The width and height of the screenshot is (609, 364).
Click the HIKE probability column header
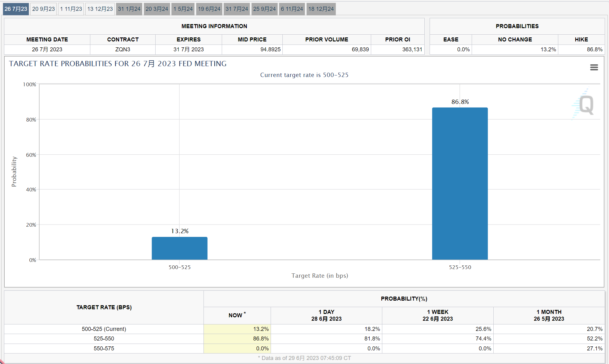[581, 40]
